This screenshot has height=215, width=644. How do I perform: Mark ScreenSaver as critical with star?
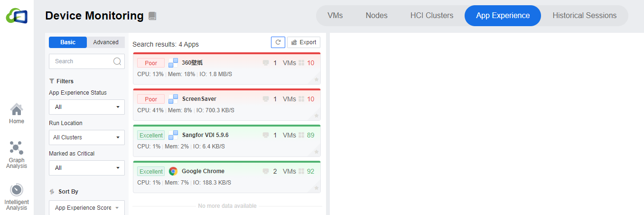[x=317, y=116]
